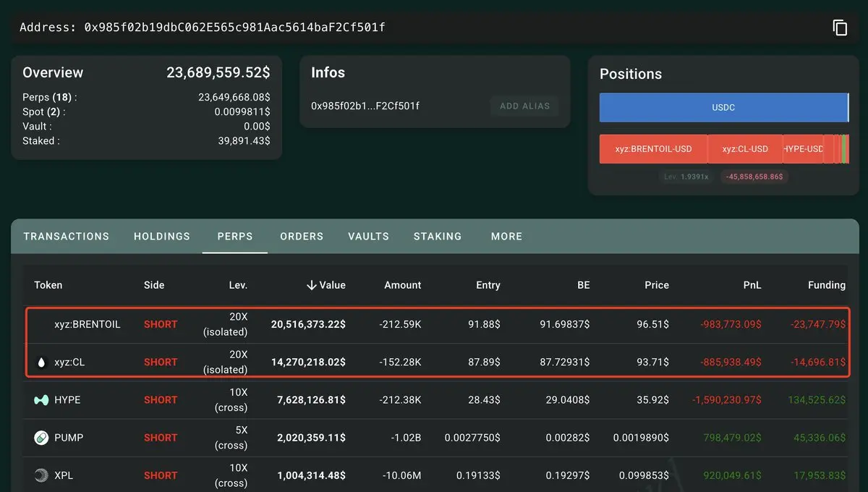Click BRENTOIL funding -23,747.79$
Image resolution: width=868 pixels, height=492 pixels.
coord(817,325)
